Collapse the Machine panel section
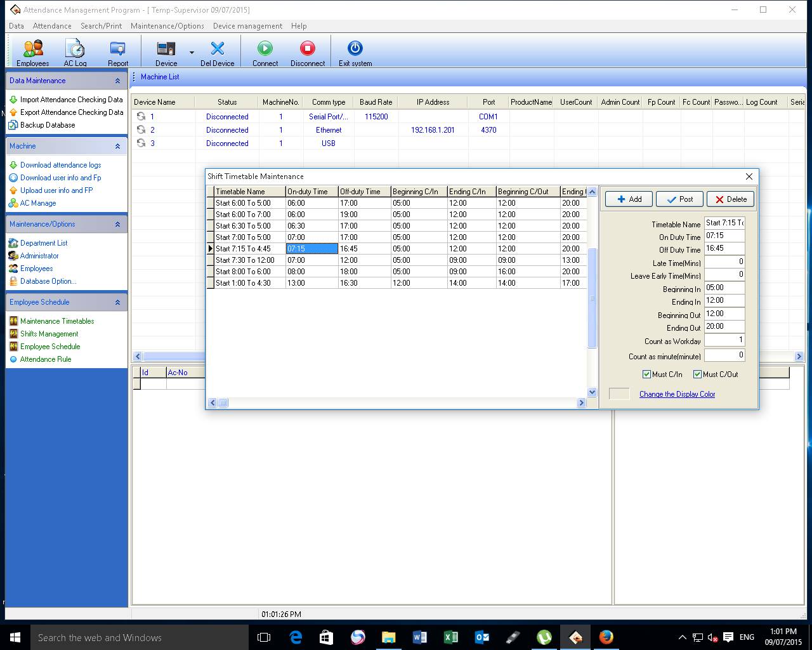Screen dimensions: 812x650 [x=117, y=147]
